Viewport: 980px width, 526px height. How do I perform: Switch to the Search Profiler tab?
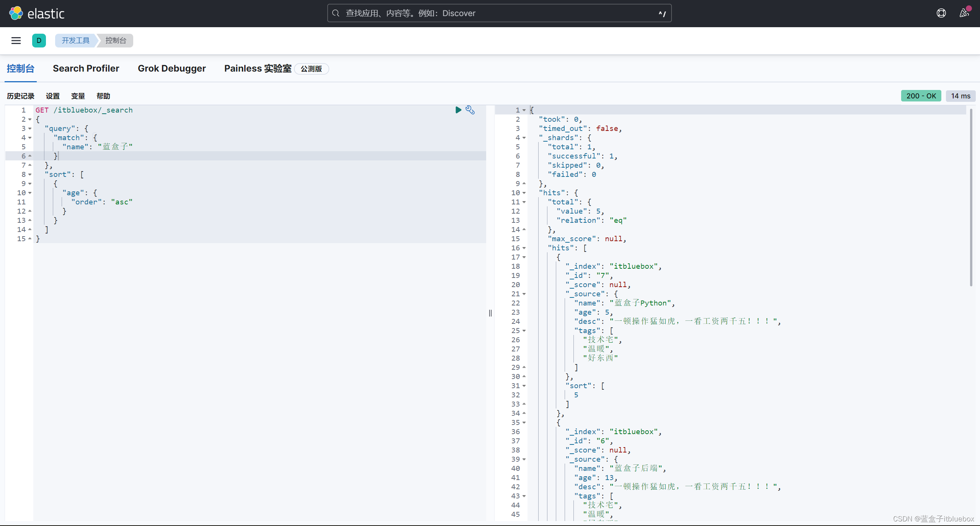86,69
